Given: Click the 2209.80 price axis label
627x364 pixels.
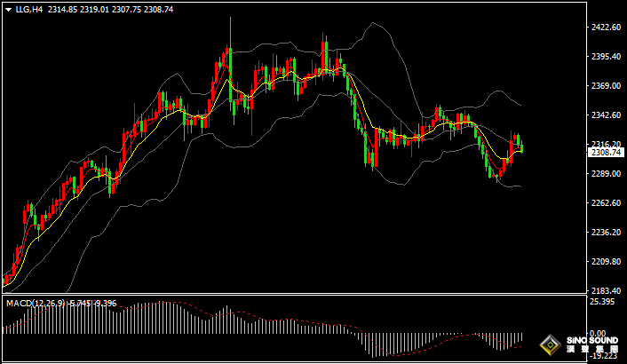Looking at the screenshot, I should 605,262.
